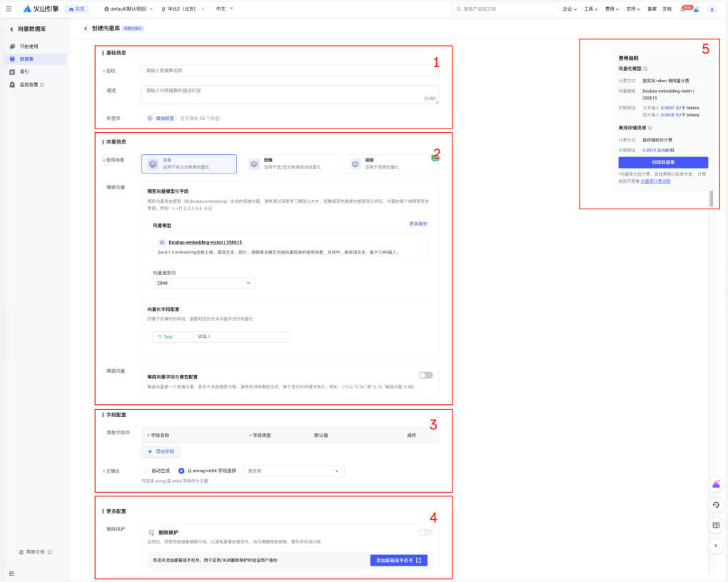
Task: Click the notification bell with 99+ badge
Action: tap(684, 9)
